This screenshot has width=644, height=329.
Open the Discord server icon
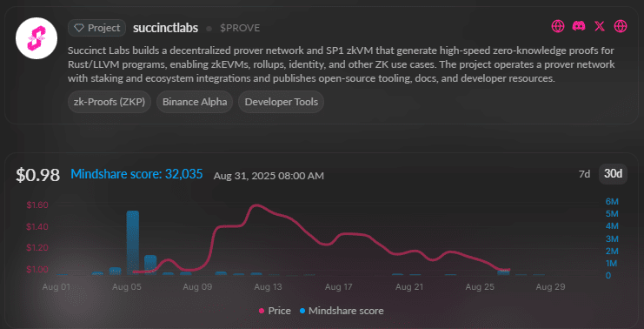coord(579,27)
